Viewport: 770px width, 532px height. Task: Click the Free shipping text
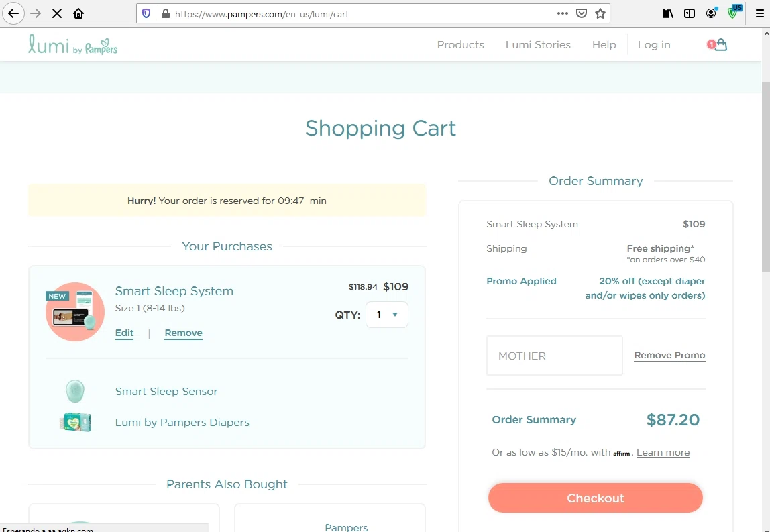point(660,248)
